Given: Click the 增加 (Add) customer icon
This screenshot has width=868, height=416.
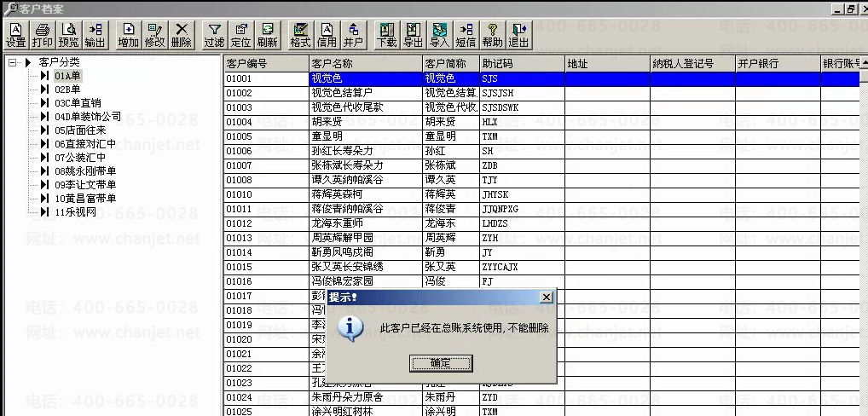Looking at the screenshot, I should [129, 35].
